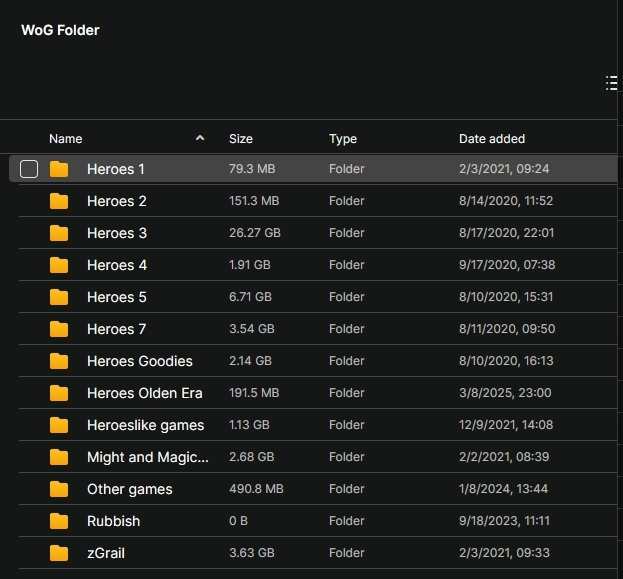Open the Other games folder name
The height and width of the screenshot is (579, 623).
(130, 489)
